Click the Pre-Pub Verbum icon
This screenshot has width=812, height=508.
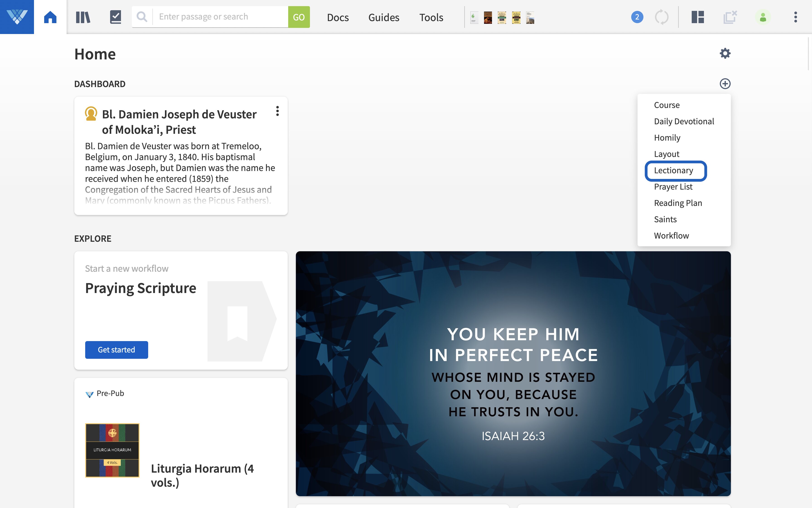(x=89, y=394)
